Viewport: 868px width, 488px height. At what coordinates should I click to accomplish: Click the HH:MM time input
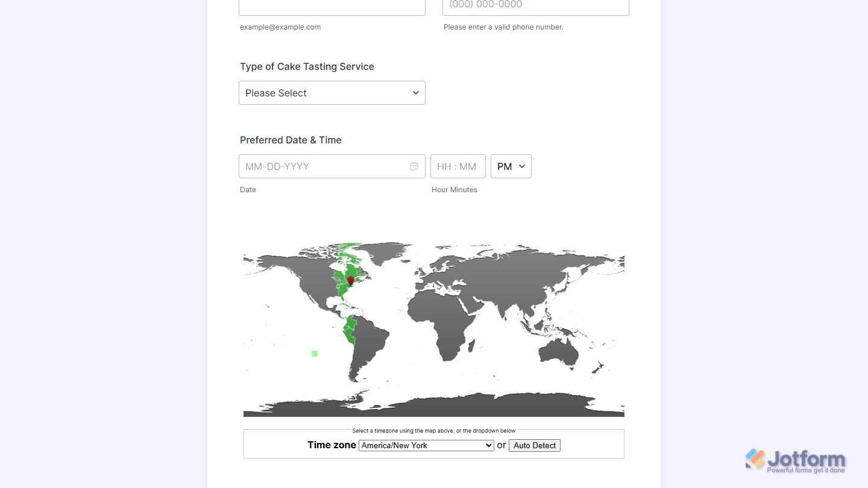(x=458, y=166)
